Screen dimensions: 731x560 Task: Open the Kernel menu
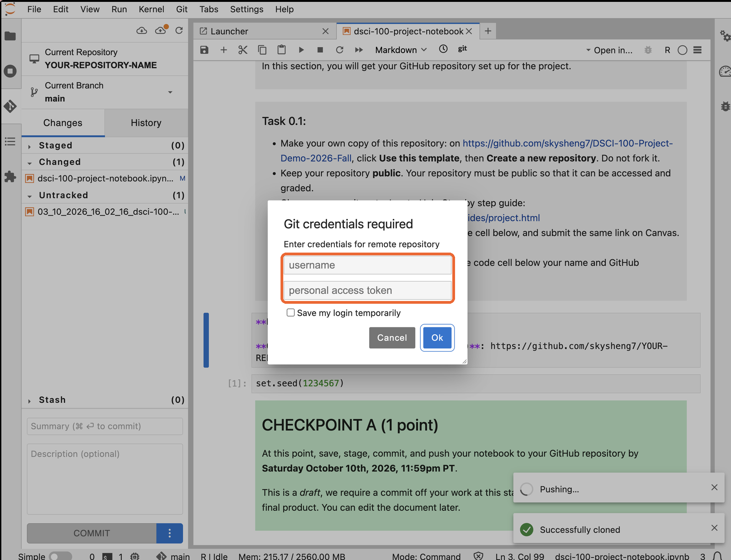[x=151, y=9]
